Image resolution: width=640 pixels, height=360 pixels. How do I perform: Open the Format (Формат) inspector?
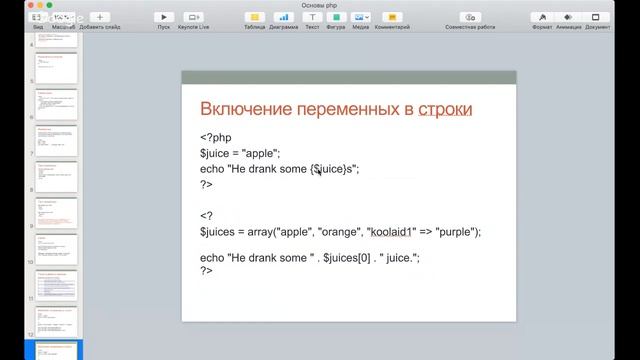[x=542, y=18]
